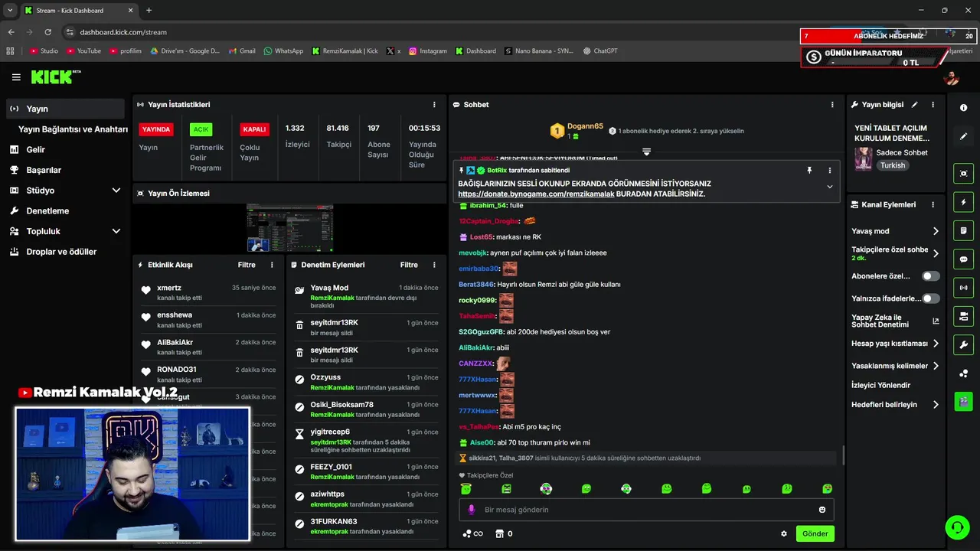Click the three-dots cluster icon in right toolbar
Screen dimensions: 980x551
pos(963,373)
